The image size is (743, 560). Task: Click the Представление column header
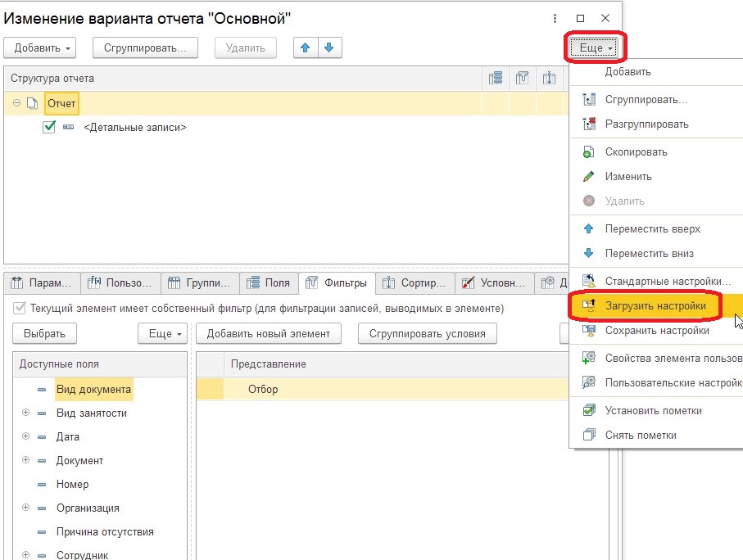[396, 364]
